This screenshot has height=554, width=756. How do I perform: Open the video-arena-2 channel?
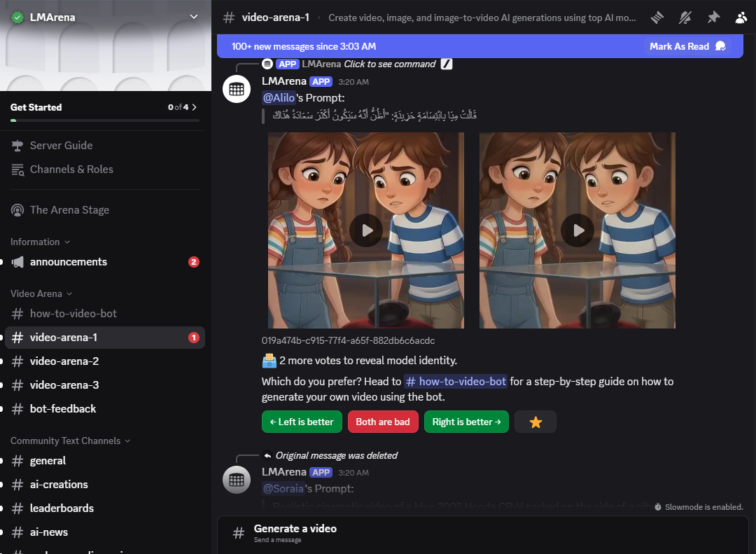tap(64, 361)
